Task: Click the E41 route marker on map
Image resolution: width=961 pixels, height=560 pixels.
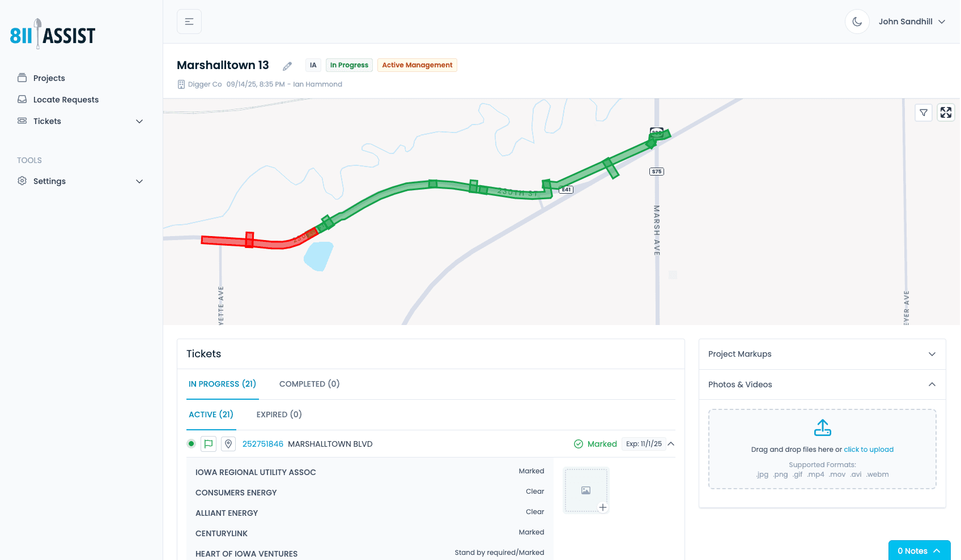Action: tap(566, 190)
